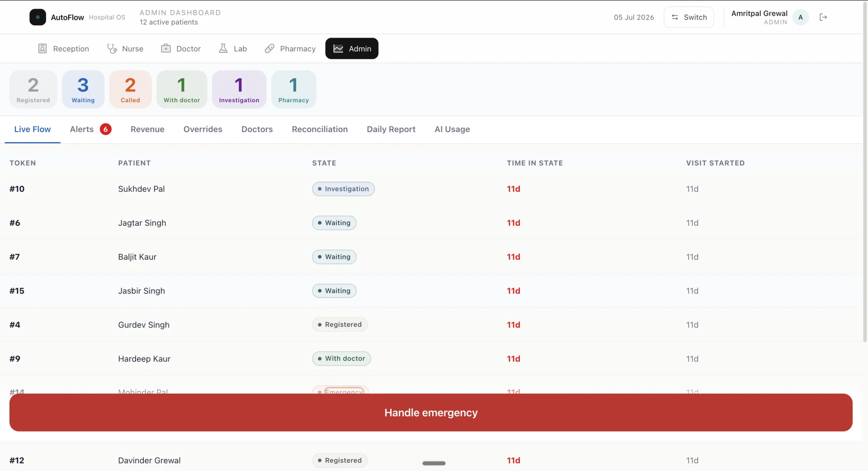
Task: Switch to the Daily Report tab
Action: [x=391, y=129]
